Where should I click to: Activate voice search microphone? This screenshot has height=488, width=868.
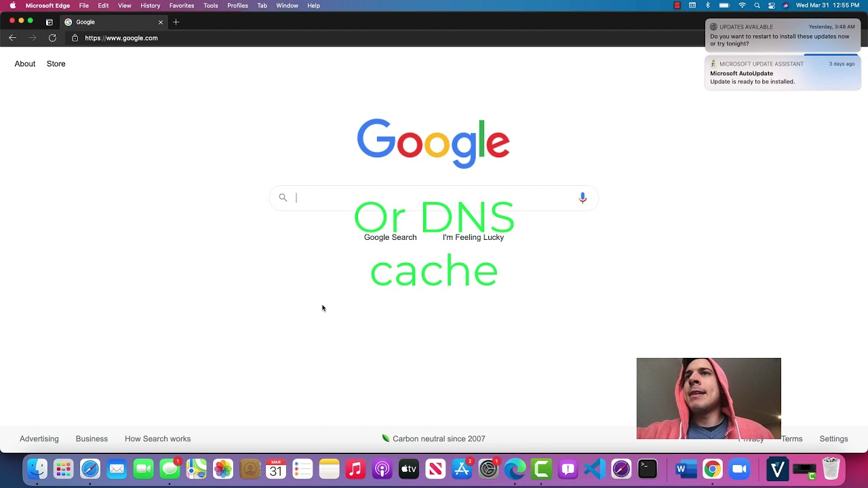coord(583,197)
